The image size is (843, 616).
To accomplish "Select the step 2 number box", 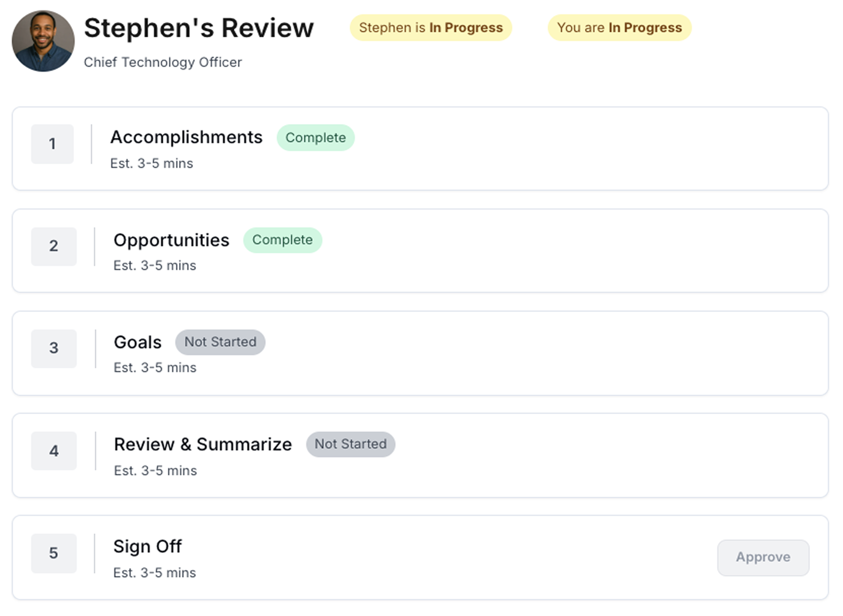I will [54, 246].
